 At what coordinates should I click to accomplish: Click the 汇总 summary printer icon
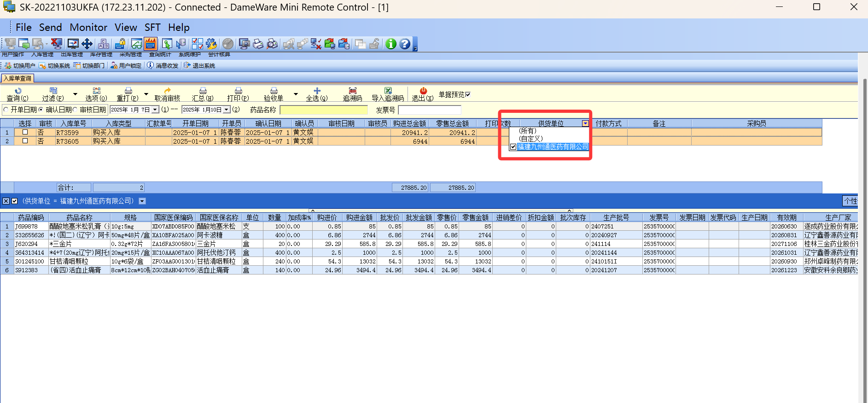coord(203,91)
